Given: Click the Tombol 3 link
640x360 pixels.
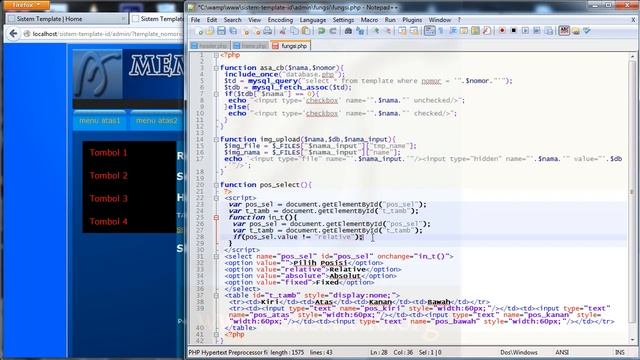Looking at the screenshot, I should (109, 198).
